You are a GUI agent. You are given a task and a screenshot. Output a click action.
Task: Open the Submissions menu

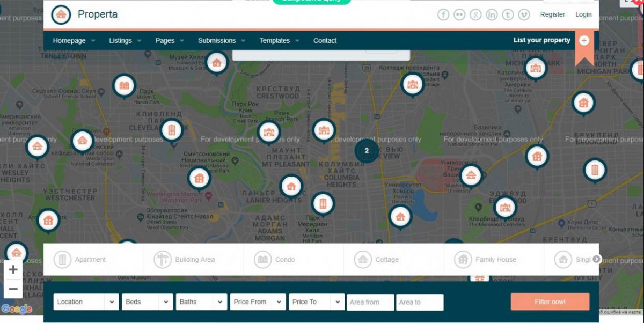[x=221, y=41]
